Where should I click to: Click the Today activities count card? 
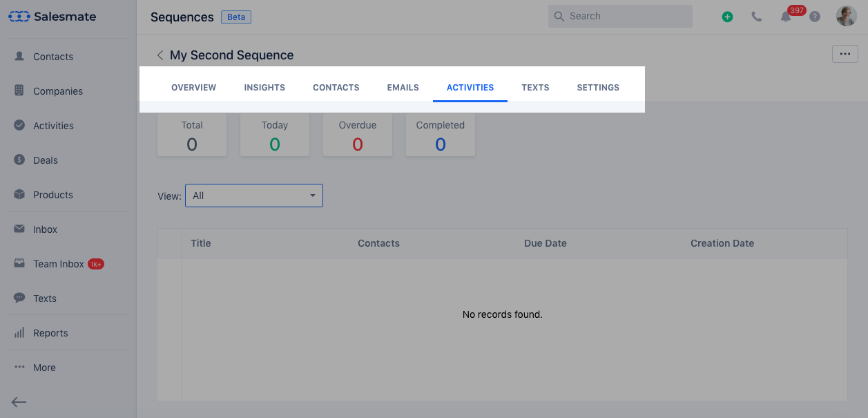coord(275,135)
